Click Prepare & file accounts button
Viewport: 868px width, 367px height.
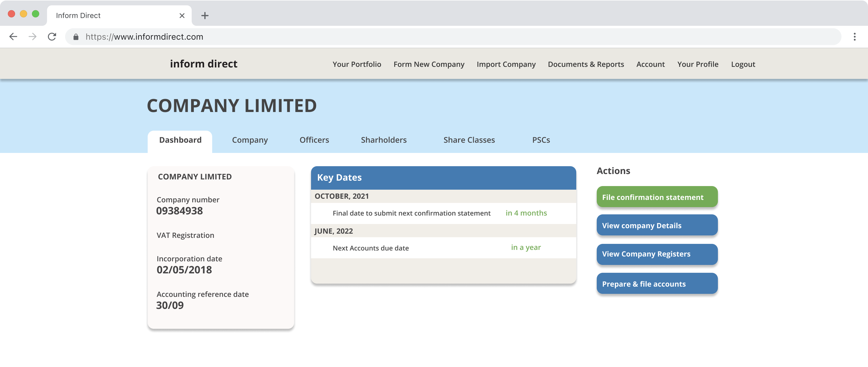pos(657,284)
